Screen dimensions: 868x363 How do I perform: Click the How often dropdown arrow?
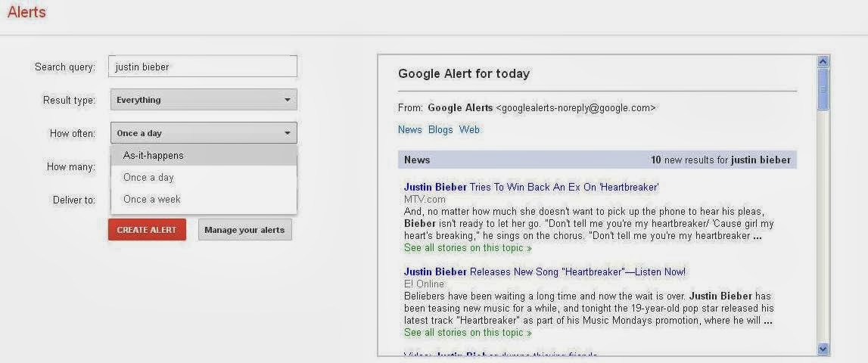(288, 133)
